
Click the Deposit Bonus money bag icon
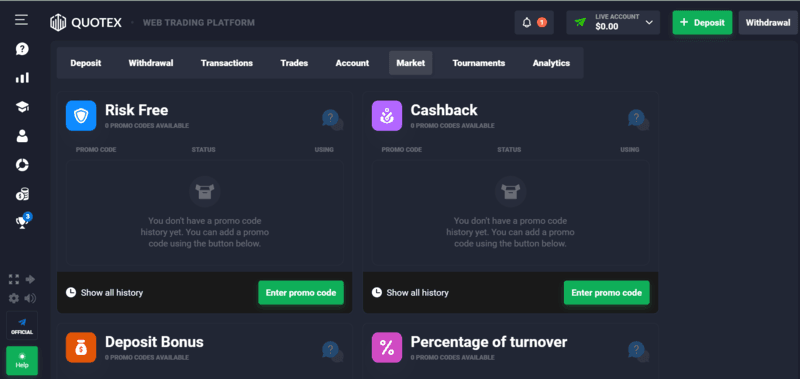[81, 347]
